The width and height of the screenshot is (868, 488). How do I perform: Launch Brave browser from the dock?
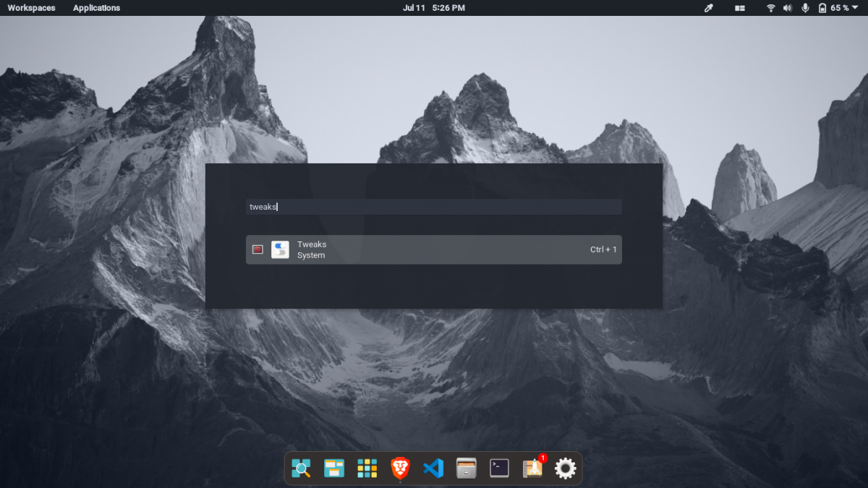[x=400, y=468]
